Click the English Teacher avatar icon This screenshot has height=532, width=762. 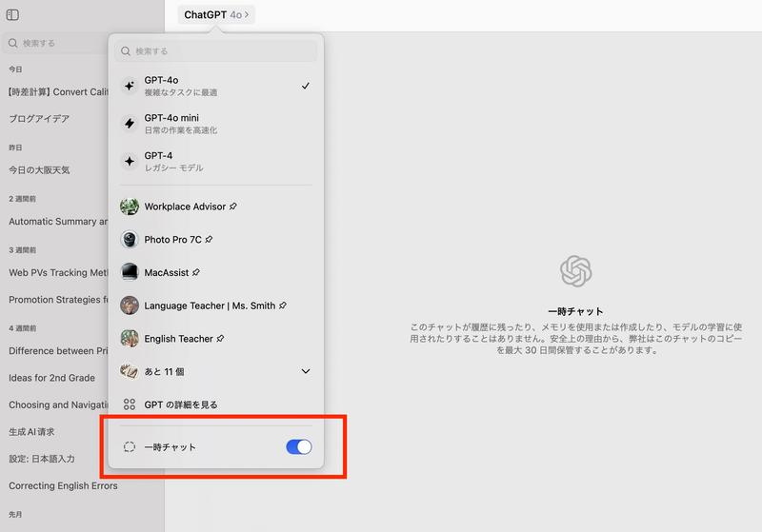130,338
